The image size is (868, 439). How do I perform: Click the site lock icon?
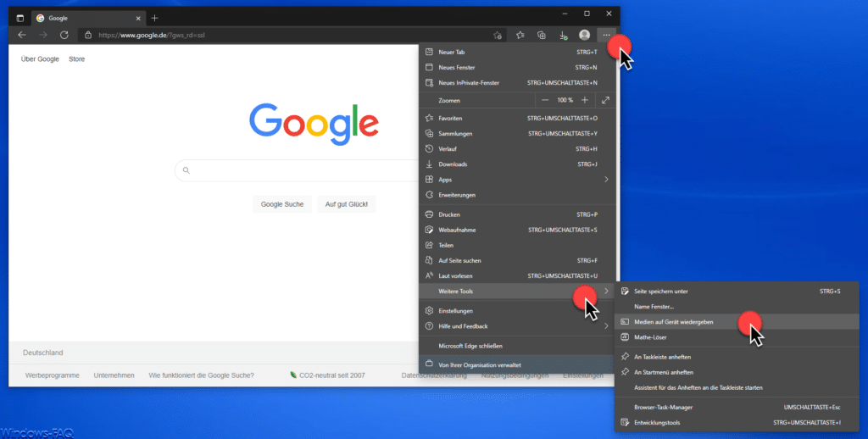coord(88,35)
